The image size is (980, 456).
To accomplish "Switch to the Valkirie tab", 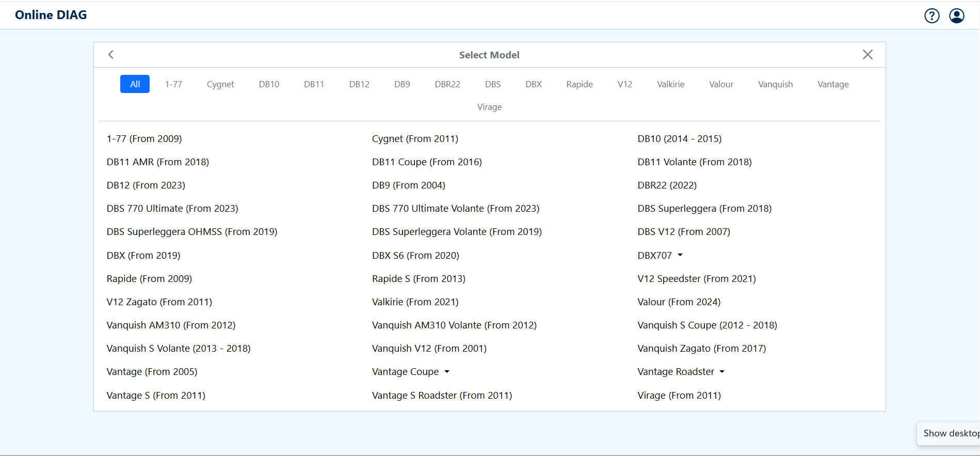I will click(670, 84).
